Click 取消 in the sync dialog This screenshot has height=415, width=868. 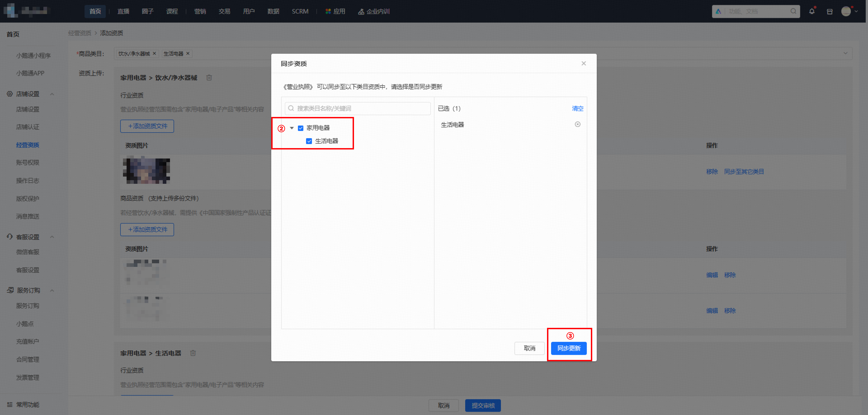coord(529,348)
